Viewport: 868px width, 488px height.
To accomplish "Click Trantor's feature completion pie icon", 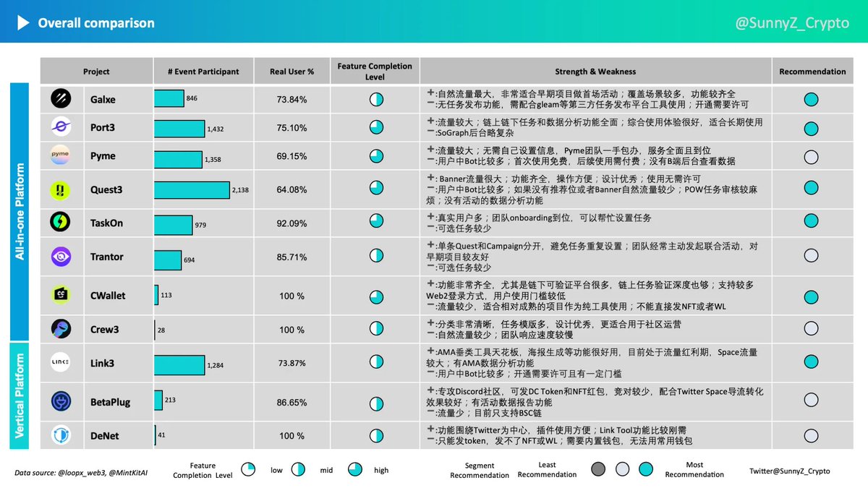I will (376, 255).
